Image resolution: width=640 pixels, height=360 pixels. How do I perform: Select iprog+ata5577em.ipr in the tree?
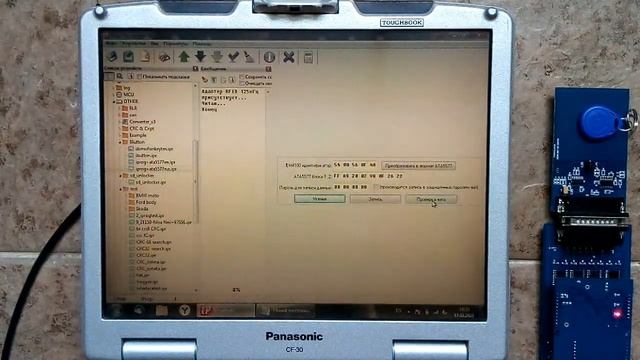coord(156,162)
